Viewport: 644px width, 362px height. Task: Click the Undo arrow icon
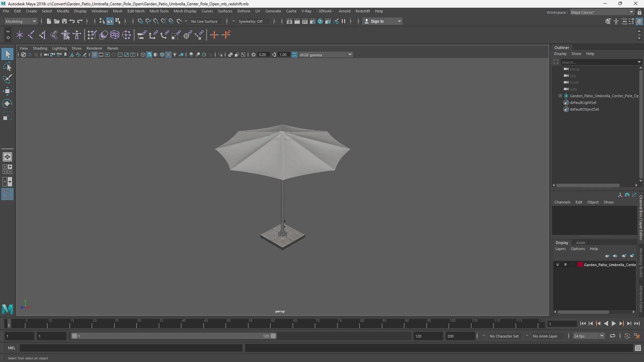72,21
